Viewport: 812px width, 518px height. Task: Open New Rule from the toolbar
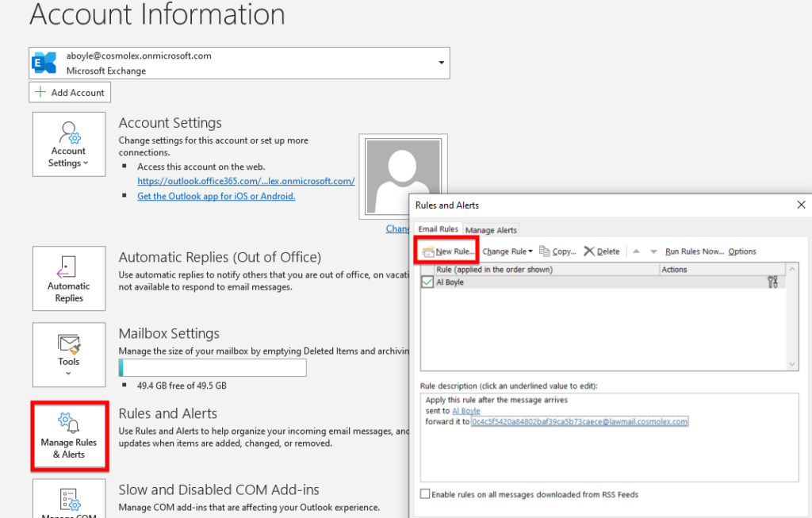pyautogui.click(x=446, y=251)
